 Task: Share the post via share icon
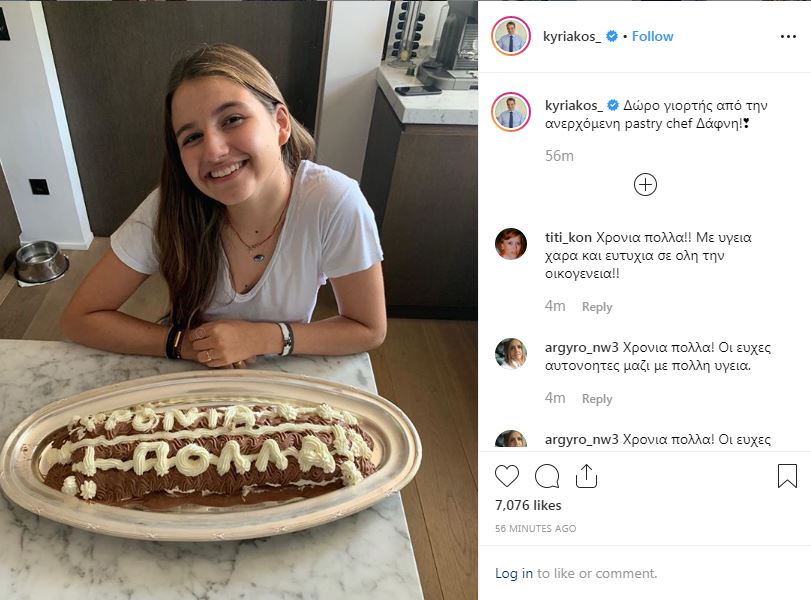586,476
